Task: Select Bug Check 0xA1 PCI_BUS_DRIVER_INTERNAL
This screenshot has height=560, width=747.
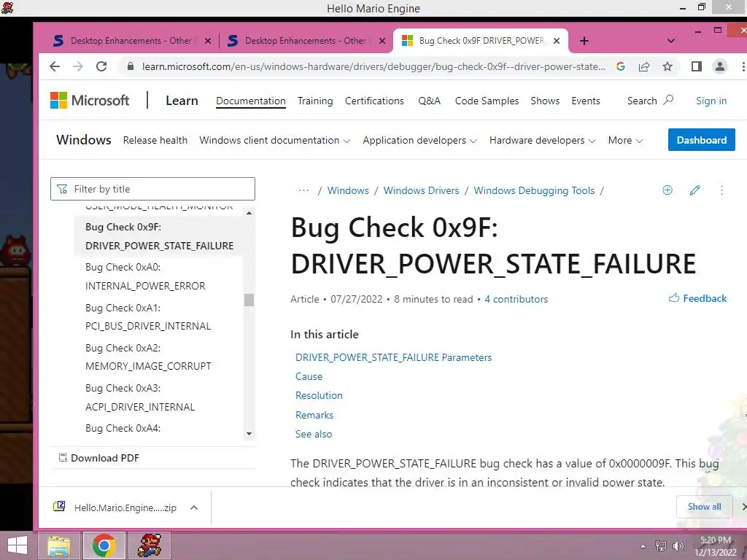Action: (x=147, y=316)
